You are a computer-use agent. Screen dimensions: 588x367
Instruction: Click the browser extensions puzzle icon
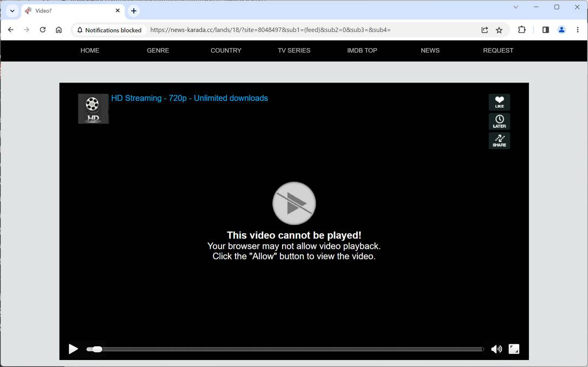(x=521, y=30)
